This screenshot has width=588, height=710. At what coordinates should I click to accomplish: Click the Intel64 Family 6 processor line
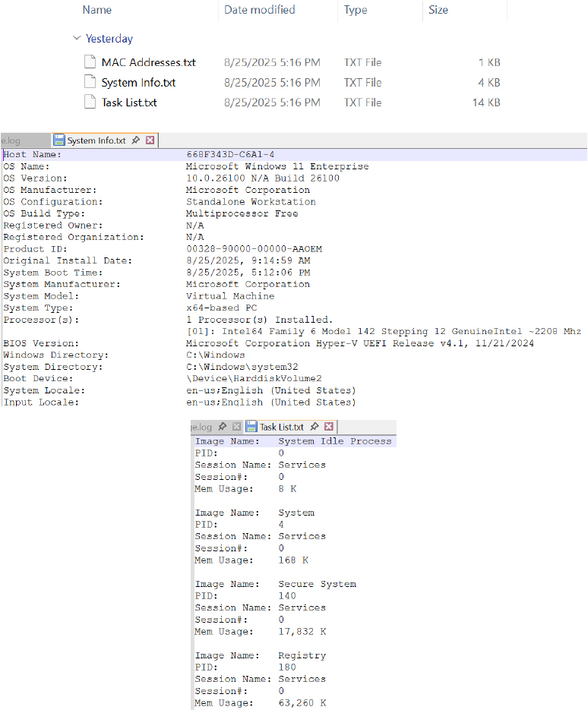pos(384,331)
